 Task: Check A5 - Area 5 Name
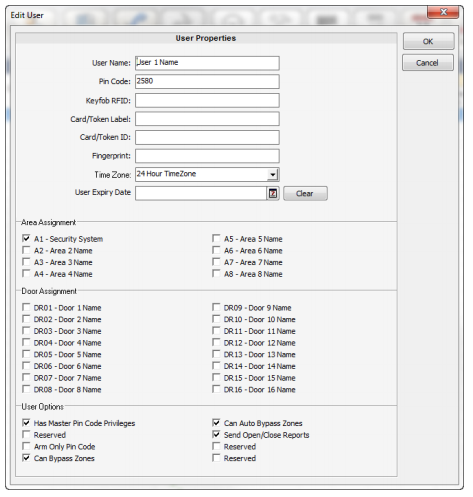(216, 238)
